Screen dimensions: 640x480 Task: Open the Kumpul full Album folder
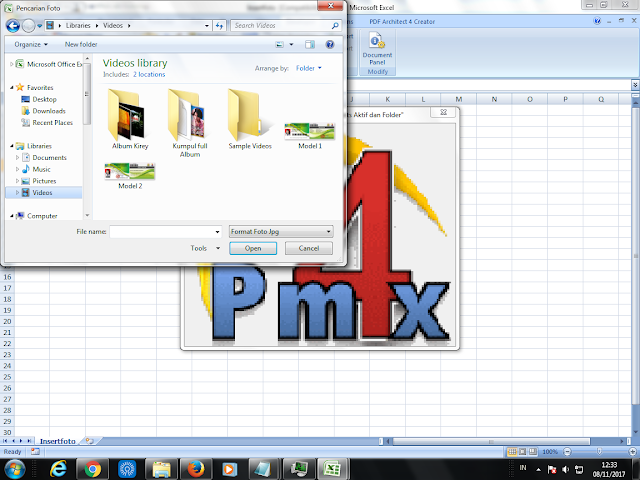[x=190, y=123]
